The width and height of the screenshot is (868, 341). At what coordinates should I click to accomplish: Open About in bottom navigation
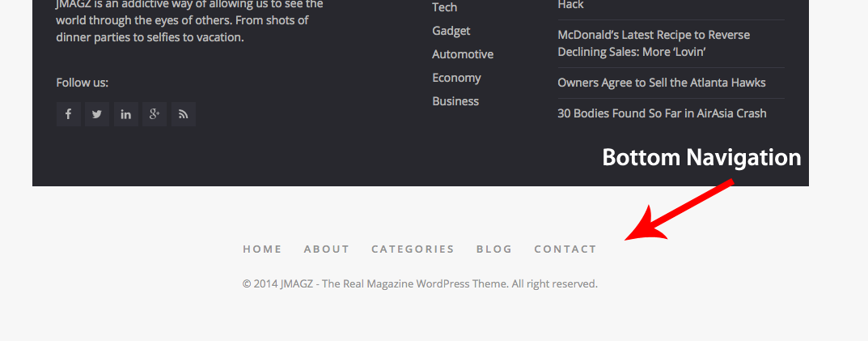[x=327, y=249]
